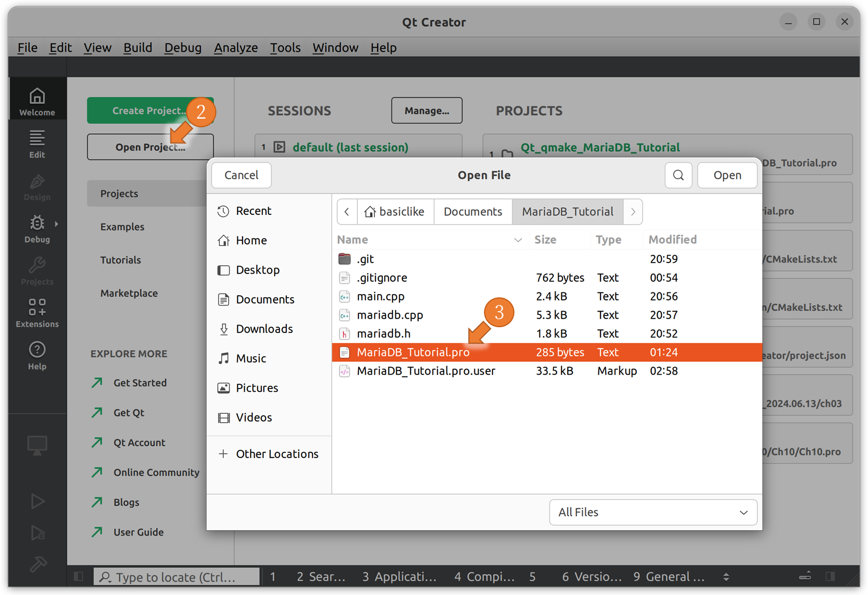This screenshot has height=595, width=868.
Task: Select main.cpp file
Action: [547, 296]
